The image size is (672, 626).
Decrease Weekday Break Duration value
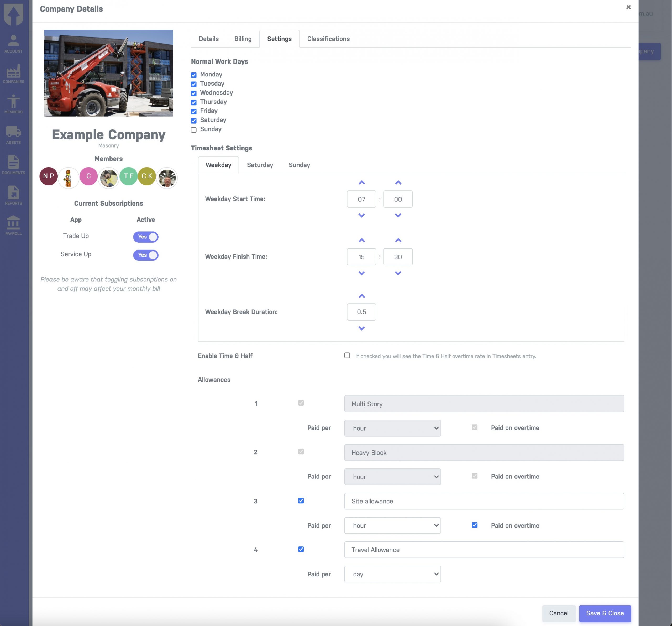point(361,328)
